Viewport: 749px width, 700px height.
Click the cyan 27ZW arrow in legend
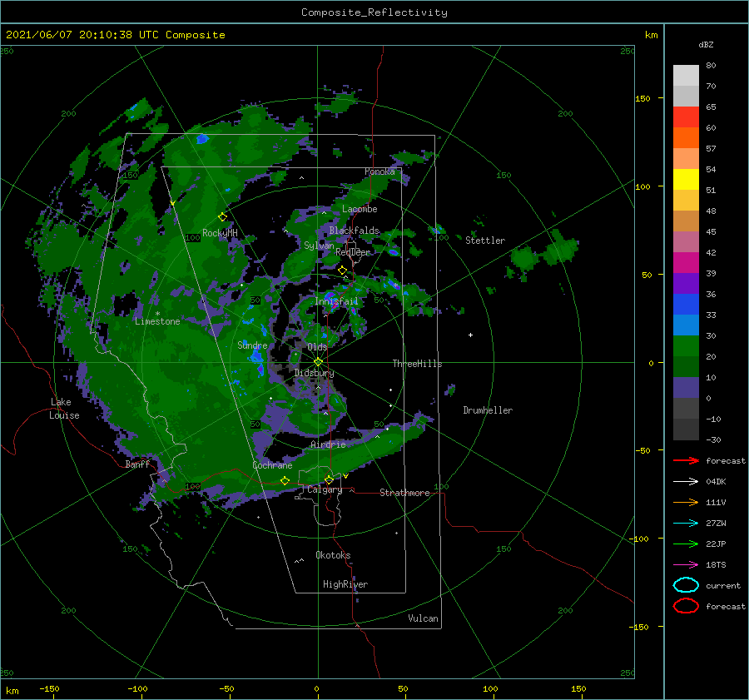pyautogui.click(x=686, y=524)
